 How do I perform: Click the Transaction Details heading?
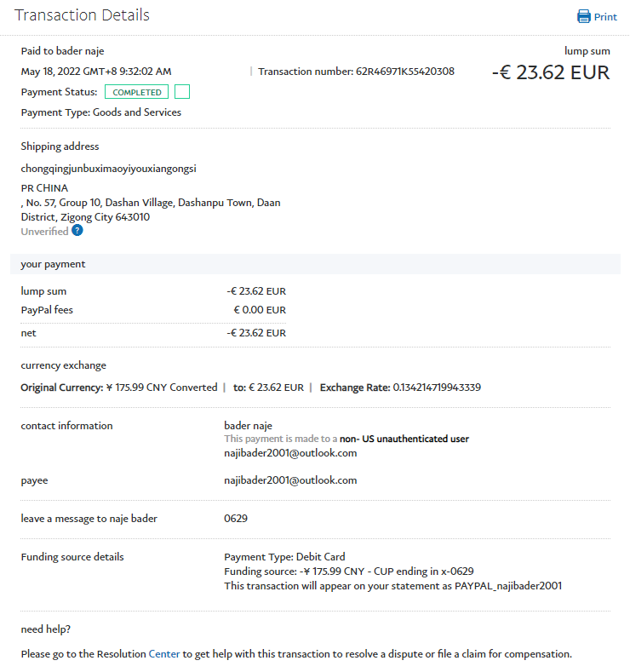(82, 15)
